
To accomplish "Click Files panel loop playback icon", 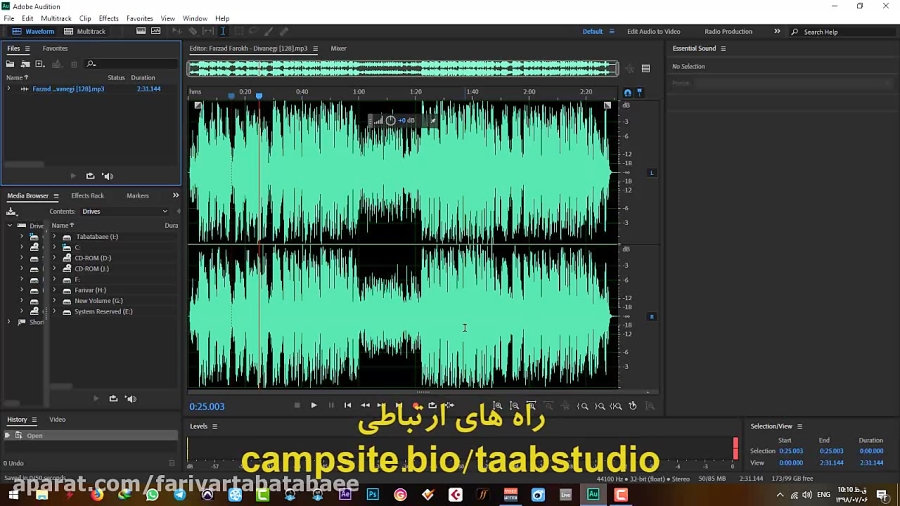I will pyautogui.click(x=90, y=176).
